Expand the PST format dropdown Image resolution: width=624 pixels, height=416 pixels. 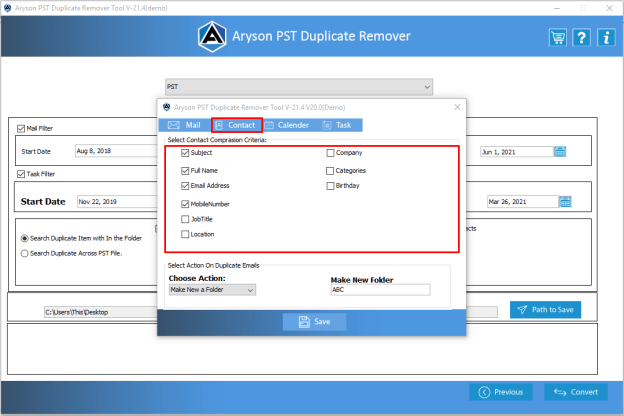(299, 87)
